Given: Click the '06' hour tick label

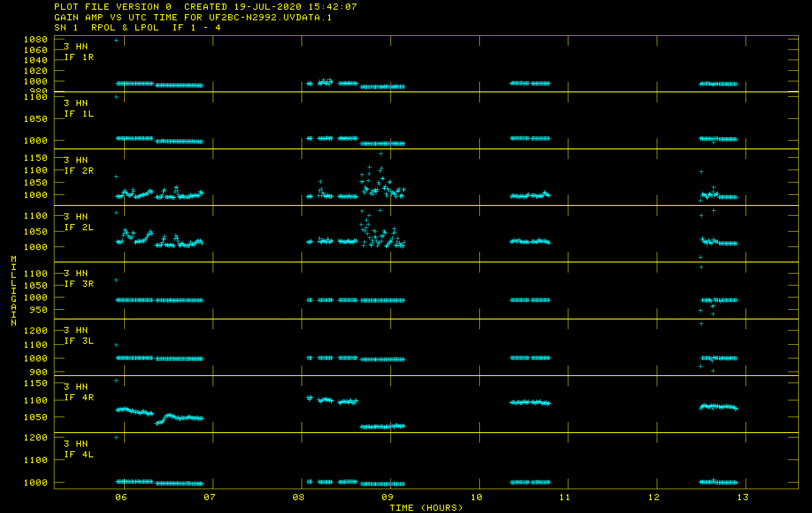Looking at the screenshot, I should pos(121,497).
